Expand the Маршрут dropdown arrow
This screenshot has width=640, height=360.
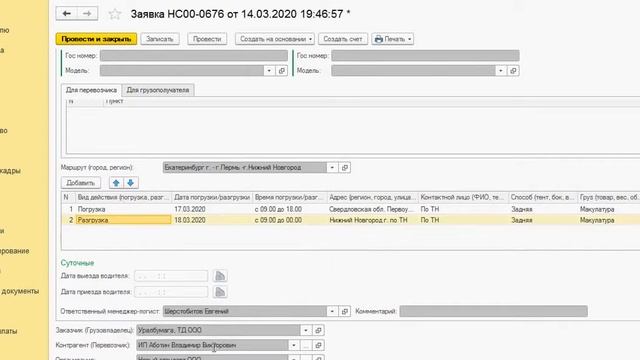[332, 167]
